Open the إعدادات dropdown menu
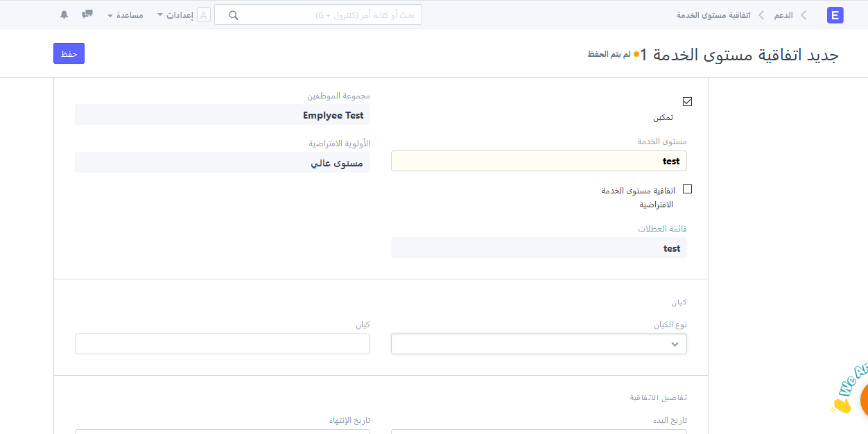This screenshot has height=434, width=868. [175, 15]
